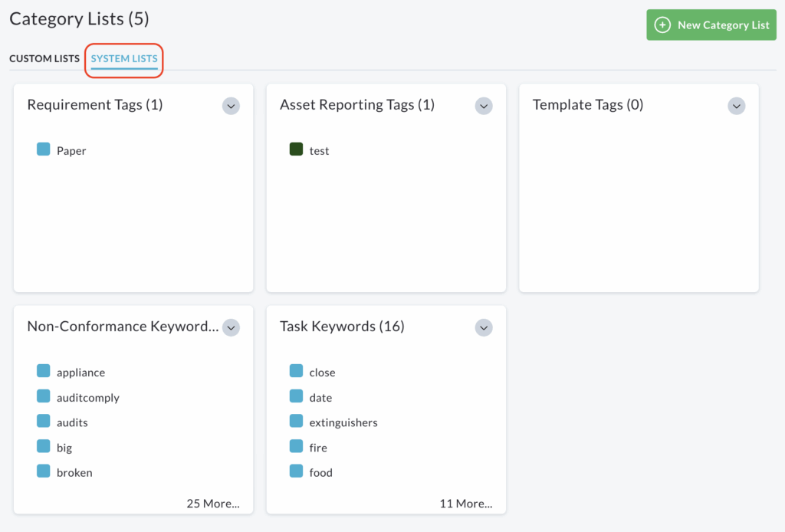Screen dimensions: 785x532
Task: Open the Non-Conformance Keywords chevron menu
Action: tap(231, 328)
